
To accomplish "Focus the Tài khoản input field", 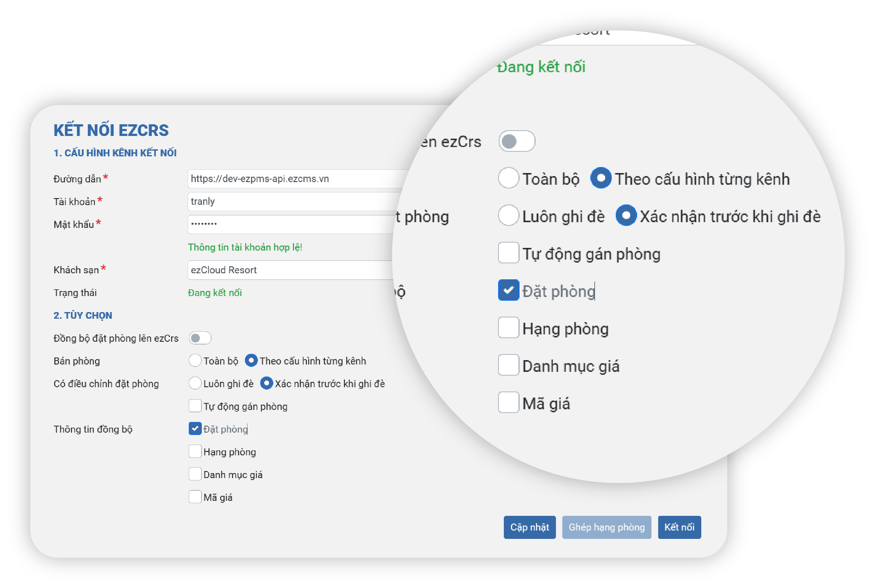I will click(x=292, y=201).
